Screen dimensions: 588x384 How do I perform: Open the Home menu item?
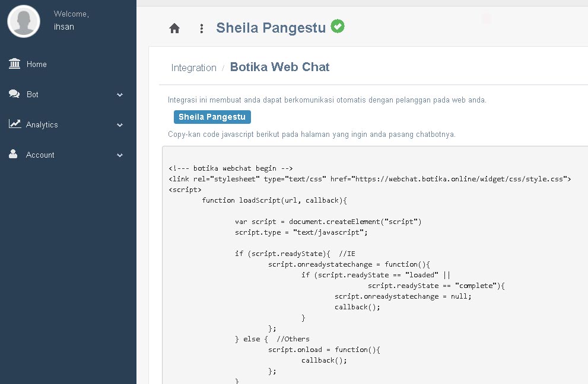pyautogui.click(x=36, y=64)
